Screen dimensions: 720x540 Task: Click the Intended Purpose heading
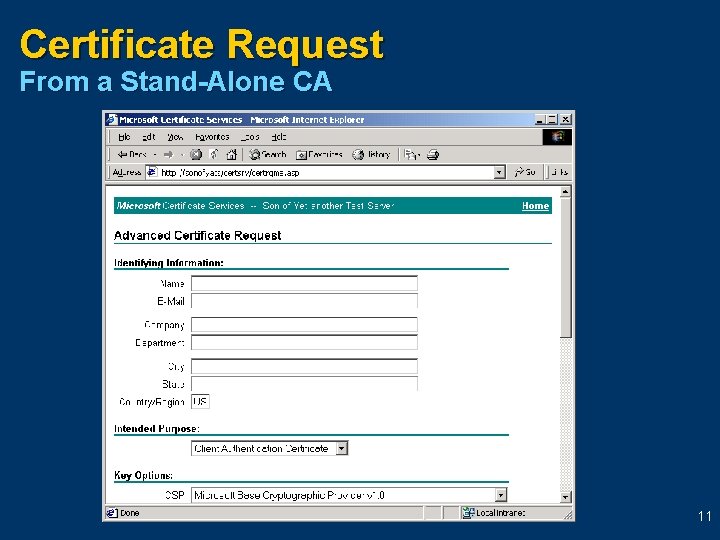click(157, 428)
